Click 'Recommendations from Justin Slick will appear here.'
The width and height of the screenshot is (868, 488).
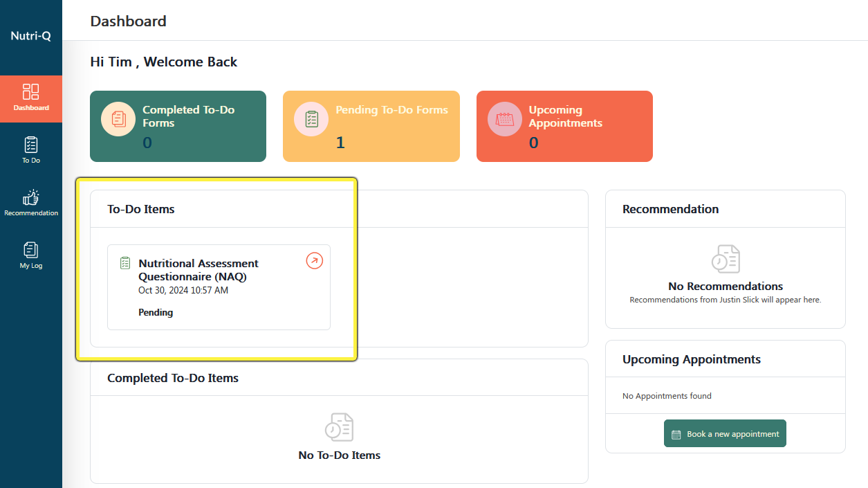(726, 300)
